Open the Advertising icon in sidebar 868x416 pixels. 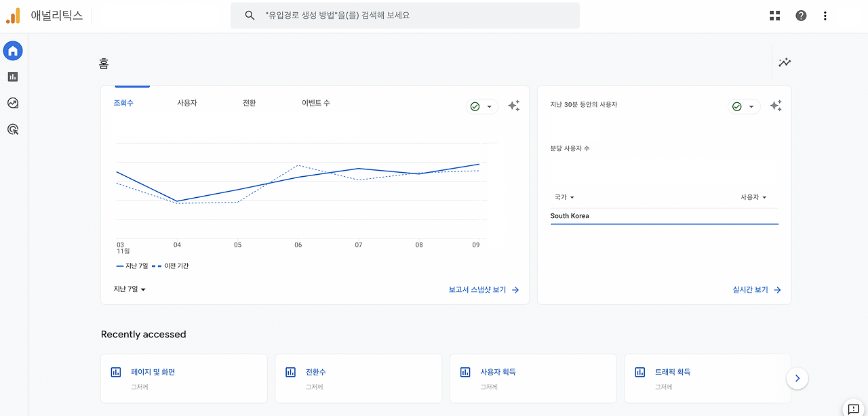pyautogui.click(x=13, y=129)
